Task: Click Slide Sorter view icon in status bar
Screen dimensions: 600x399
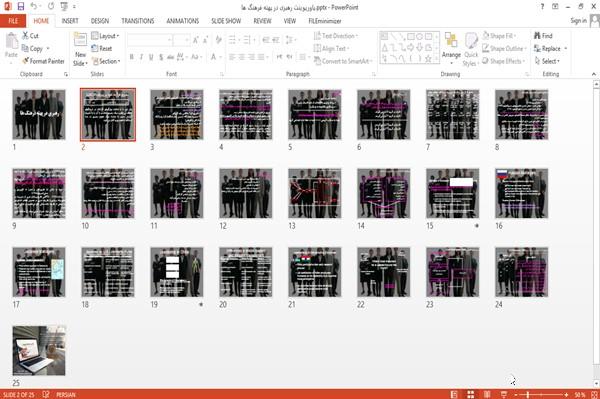Action: (471, 394)
